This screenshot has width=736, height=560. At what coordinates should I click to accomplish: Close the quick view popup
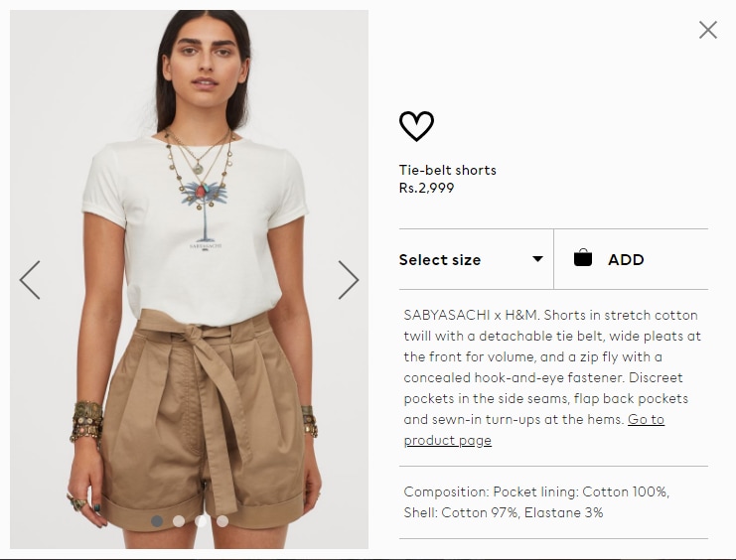708,30
